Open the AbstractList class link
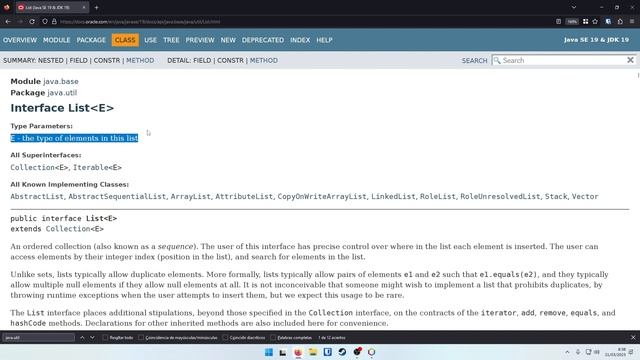Viewport: 640px width, 360px height. (37, 196)
